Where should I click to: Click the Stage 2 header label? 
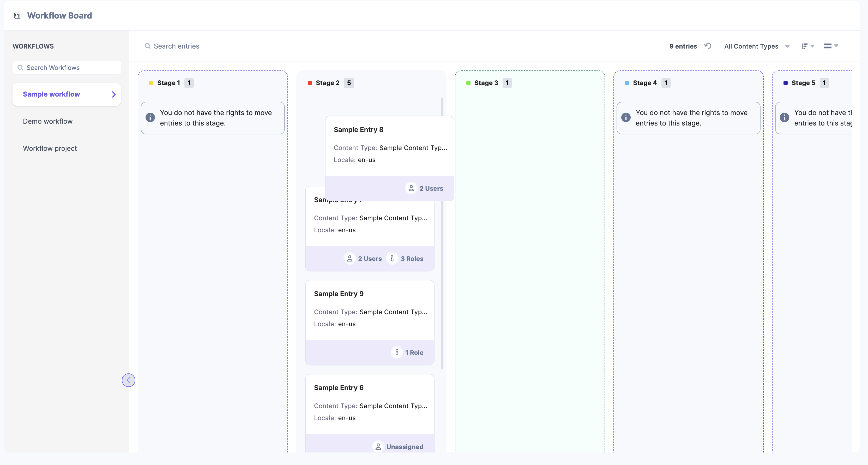point(328,83)
